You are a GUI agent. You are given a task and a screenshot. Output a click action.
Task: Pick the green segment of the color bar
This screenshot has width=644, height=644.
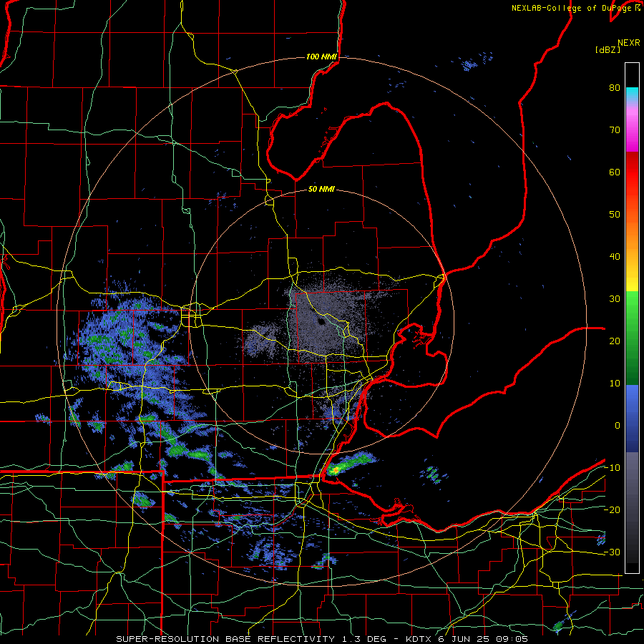(632, 338)
